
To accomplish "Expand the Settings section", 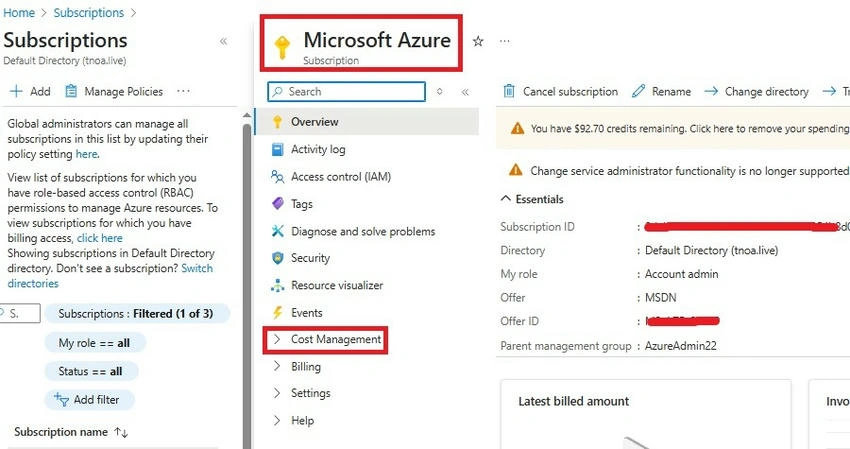I will 277,393.
